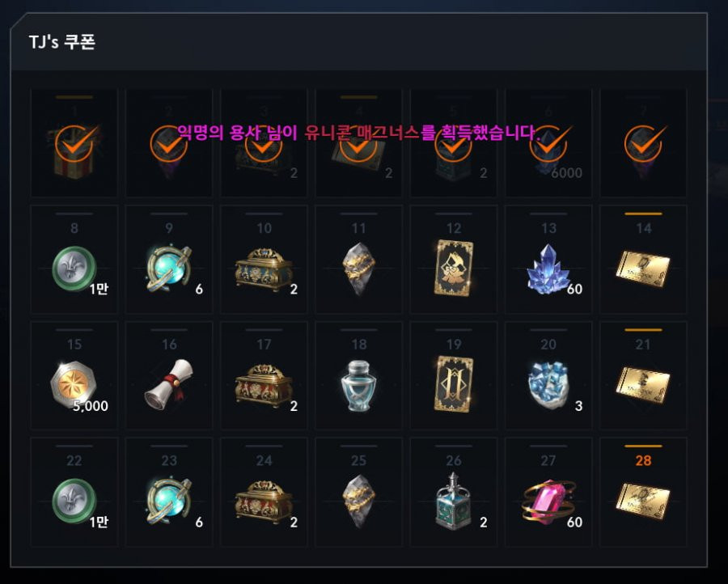Claim the highlighted day 28 golden ticket
The image size is (728, 584).
pos(643,492)
